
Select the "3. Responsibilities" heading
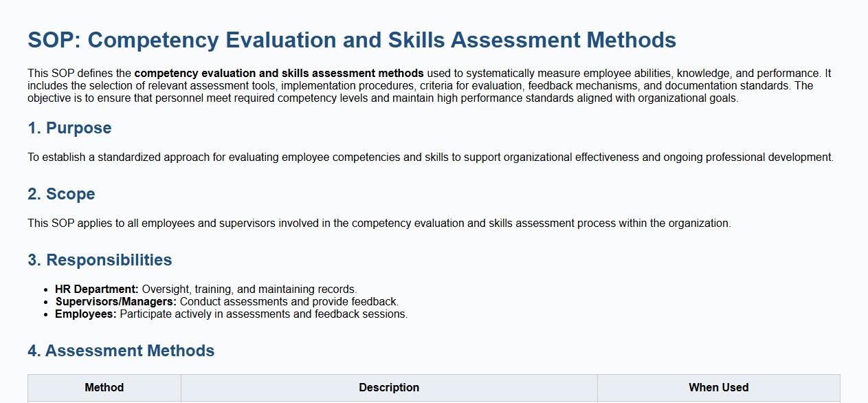pyautogui.click(x=100, y=260)
